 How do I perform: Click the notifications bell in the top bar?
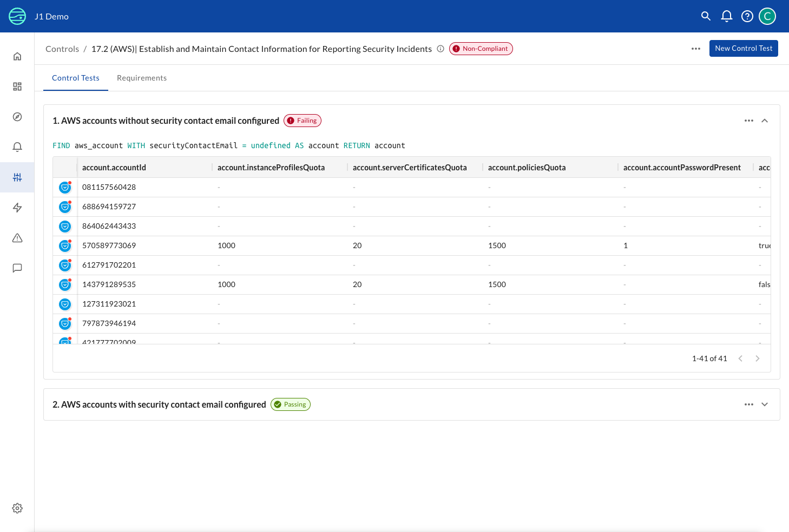[x=726, y=16]
